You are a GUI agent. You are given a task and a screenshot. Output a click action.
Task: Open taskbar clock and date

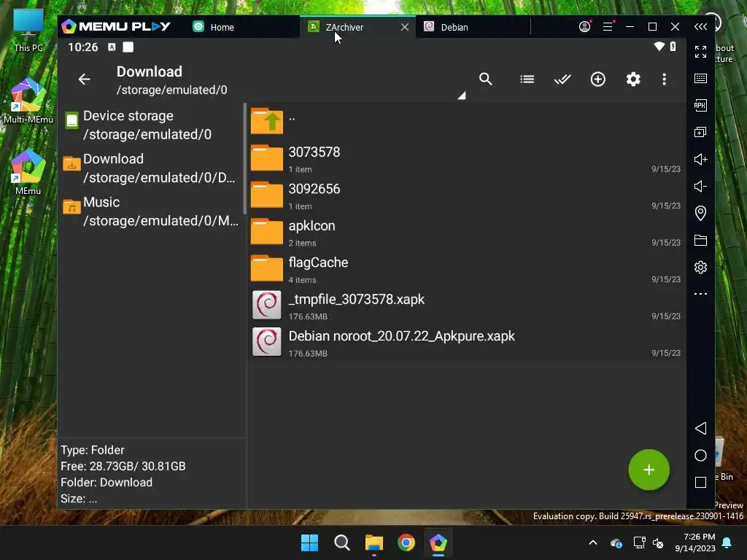pyautogui.click(x=695, y=542)
